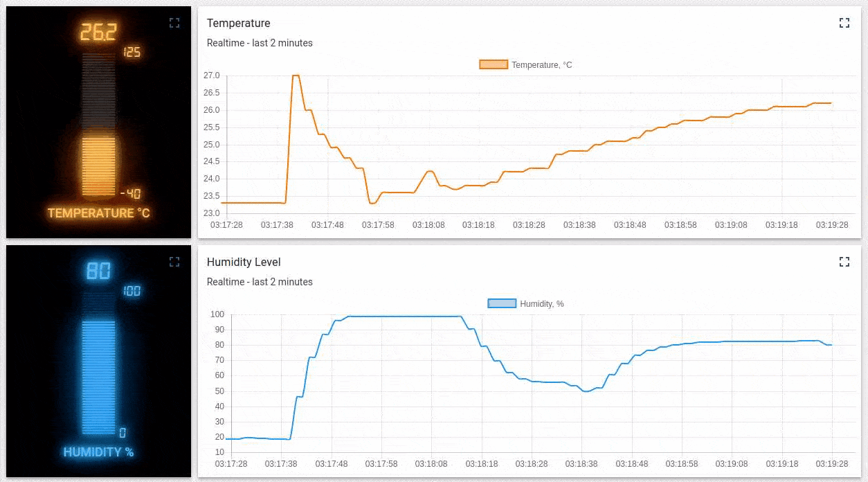Viewport: 868px width, 482px height.
Task: Expand the humidity gauge widget to fullscreen
Action: tap(174, 262)
